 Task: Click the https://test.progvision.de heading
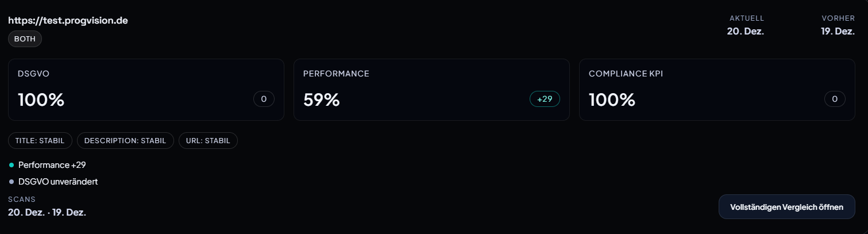click(x=68, y=21)
